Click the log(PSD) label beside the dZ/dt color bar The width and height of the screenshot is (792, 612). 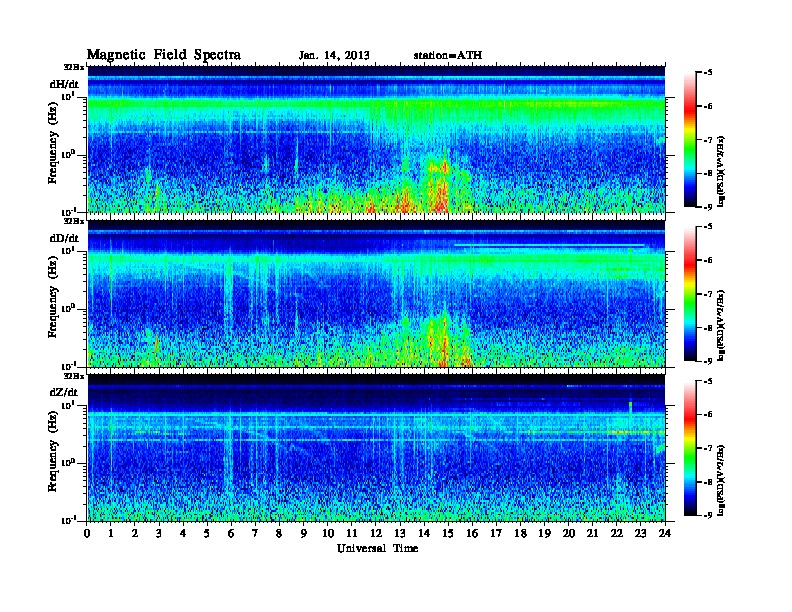pyautogui.click(x=721, y=479)
